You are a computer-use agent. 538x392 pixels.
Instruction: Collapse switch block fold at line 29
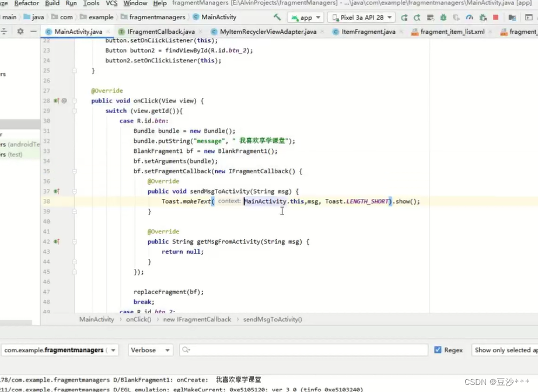[75, 111]
